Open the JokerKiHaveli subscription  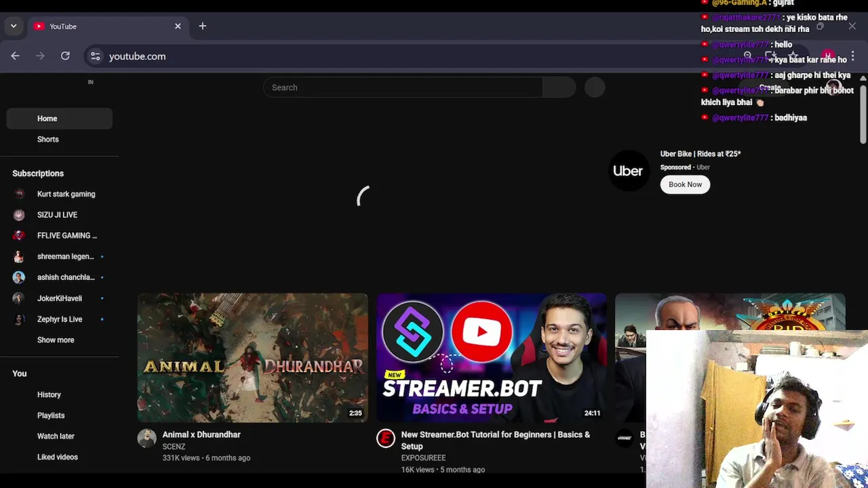[60, 298]
